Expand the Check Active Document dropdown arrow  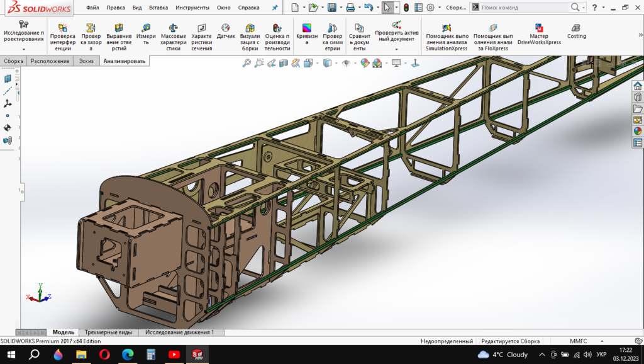[396, 49]
